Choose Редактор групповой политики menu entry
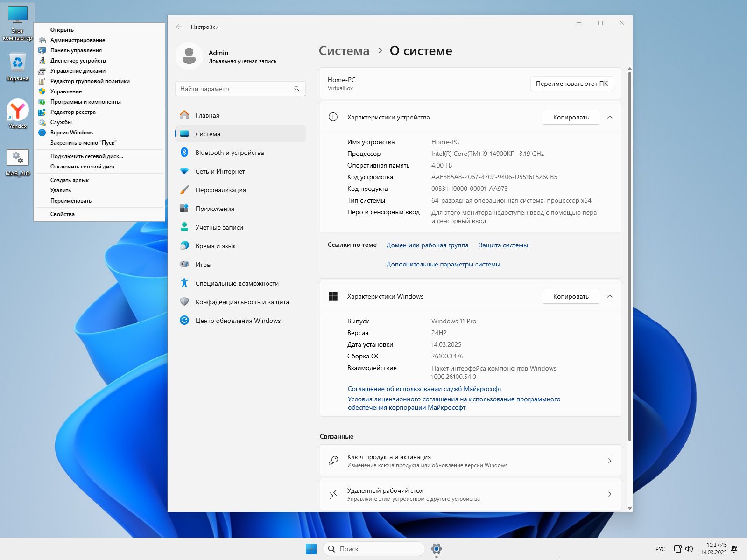747x560 pixels. (x=99, y=81)
